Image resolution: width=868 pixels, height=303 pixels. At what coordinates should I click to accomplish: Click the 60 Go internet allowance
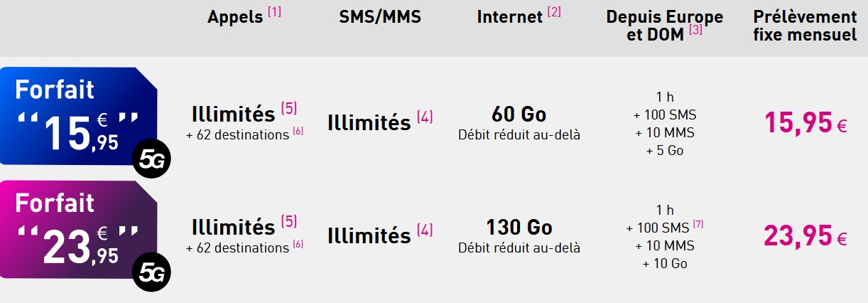click(519, 114)
